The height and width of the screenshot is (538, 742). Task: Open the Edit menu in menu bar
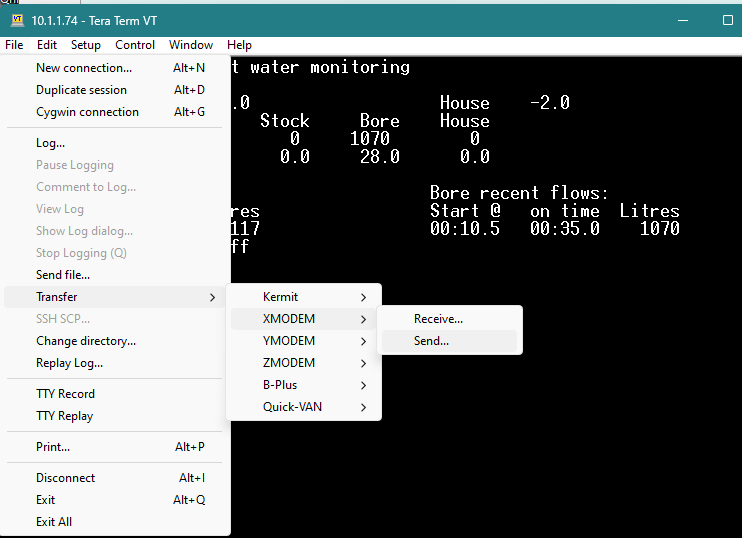coord(47,45)
